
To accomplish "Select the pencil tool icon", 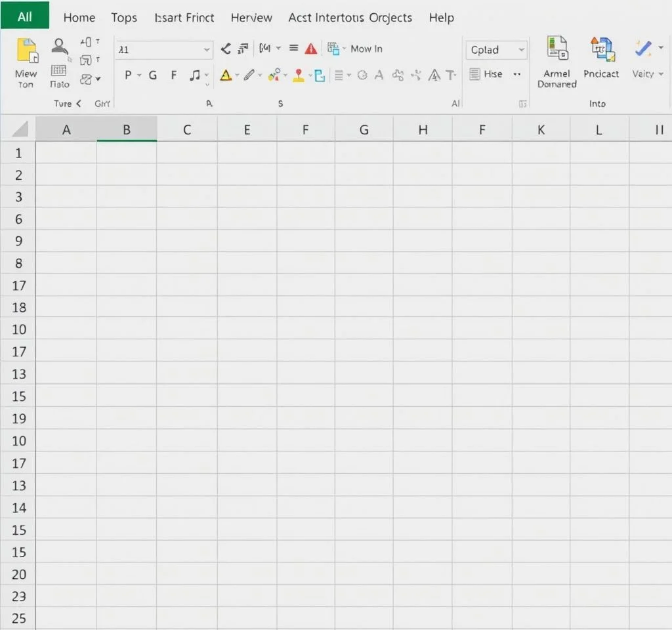I will coord(249,75).
